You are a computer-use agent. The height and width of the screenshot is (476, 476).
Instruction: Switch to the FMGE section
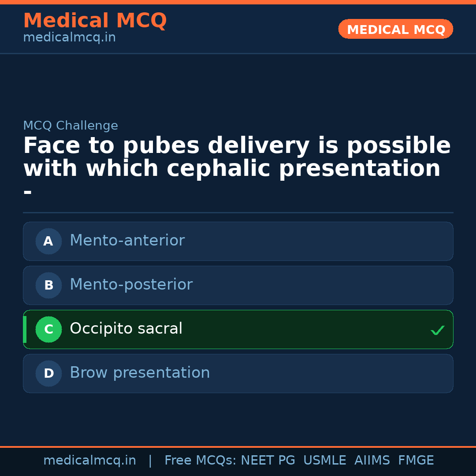coord(416,460)
